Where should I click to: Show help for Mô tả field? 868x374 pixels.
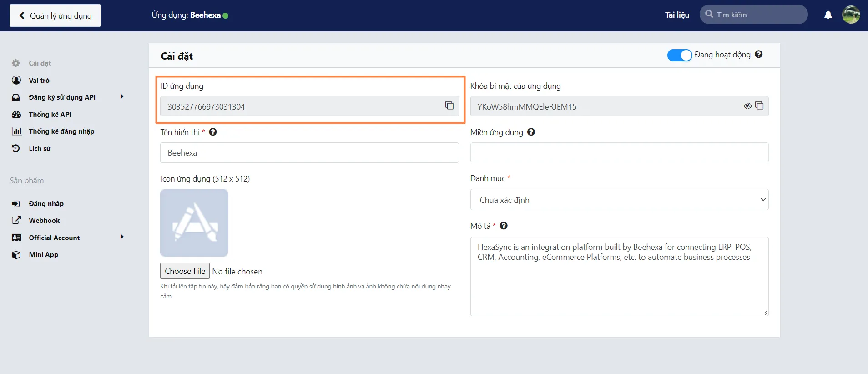tap(504, 226)
